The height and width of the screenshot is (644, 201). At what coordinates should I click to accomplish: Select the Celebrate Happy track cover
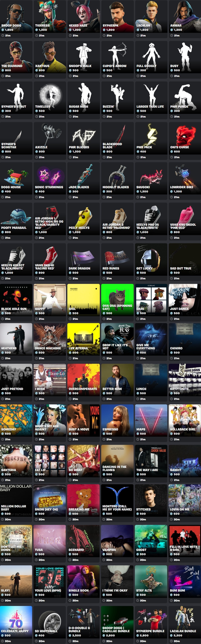pos(16,622)
